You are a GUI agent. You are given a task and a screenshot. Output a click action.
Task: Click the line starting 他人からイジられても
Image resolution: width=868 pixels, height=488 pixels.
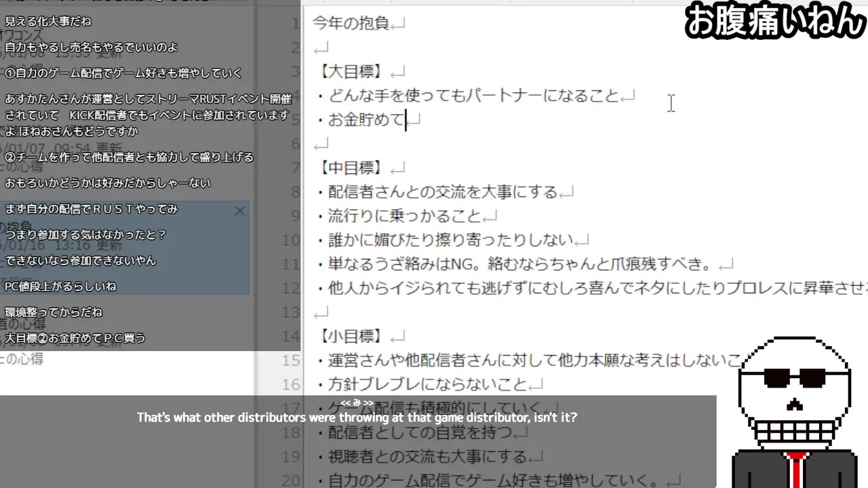coord(591,288)
